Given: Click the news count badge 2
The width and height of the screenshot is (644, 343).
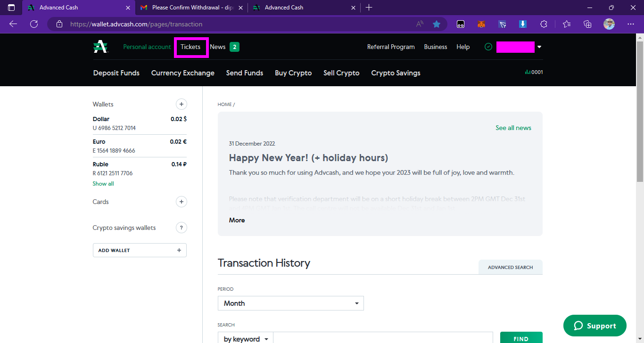Looking at the screenshot, I should click(x=234, y=47).
